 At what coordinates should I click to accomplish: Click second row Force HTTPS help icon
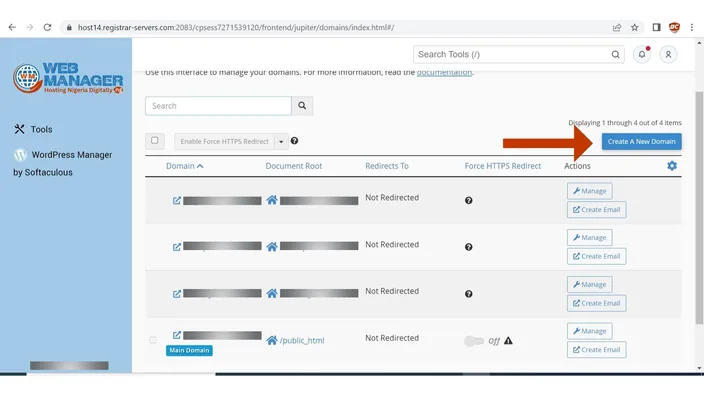(468, 247)
